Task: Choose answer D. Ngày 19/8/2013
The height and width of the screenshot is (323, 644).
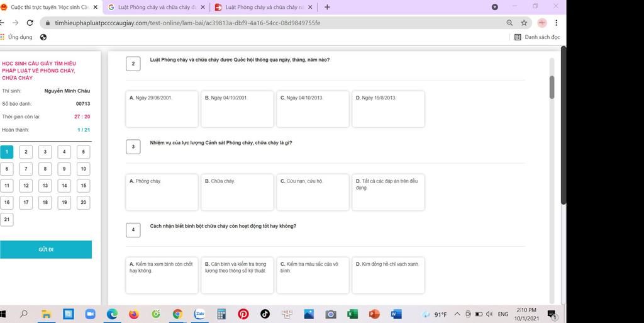Action: click(x=389, y=109)
